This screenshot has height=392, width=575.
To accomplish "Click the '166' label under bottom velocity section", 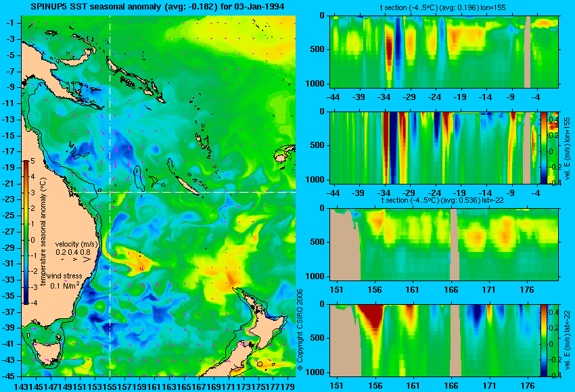I will (451, 386).
